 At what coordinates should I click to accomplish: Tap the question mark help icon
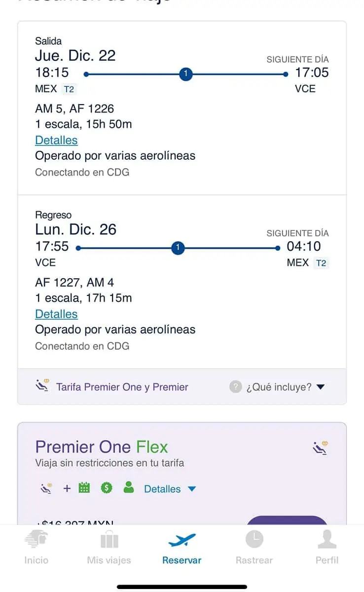(x=236, y=387)
